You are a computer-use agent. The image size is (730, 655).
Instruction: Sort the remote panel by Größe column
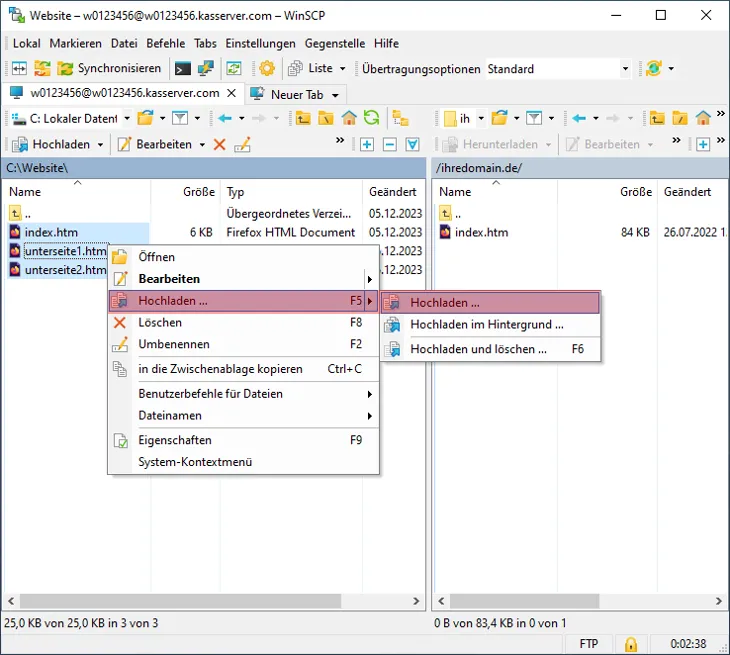[x=608, y=192]
